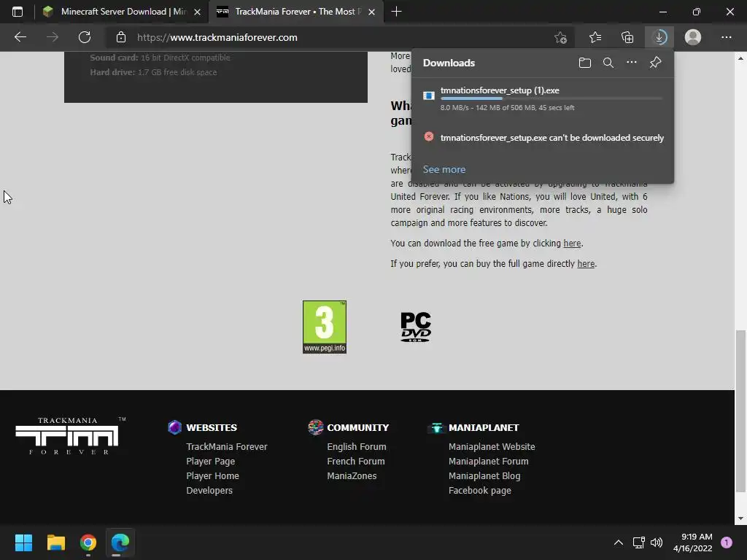Click the PEGI 3 rating badge
Image resolution: width=747 pixels, height=560 pixels.
(x=325, y=327)
